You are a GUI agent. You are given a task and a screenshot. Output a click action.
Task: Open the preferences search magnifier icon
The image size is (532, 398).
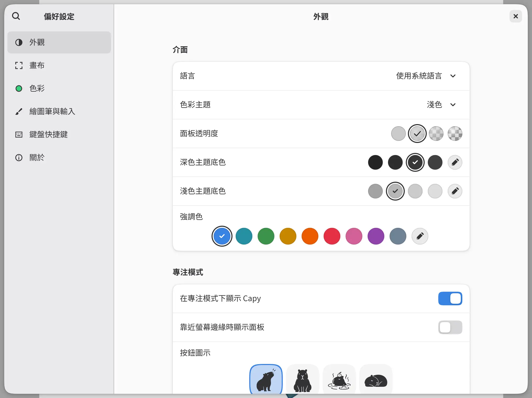(x=16, y=16)
